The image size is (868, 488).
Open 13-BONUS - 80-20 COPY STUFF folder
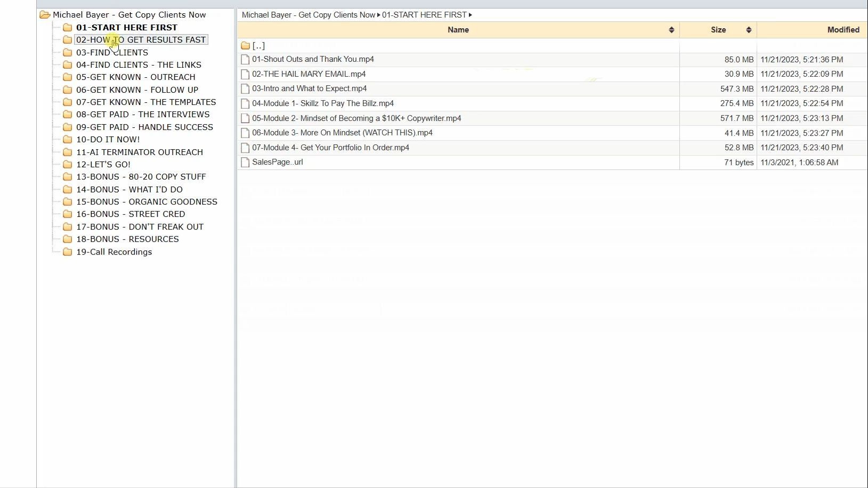click(x=141, y=176)
